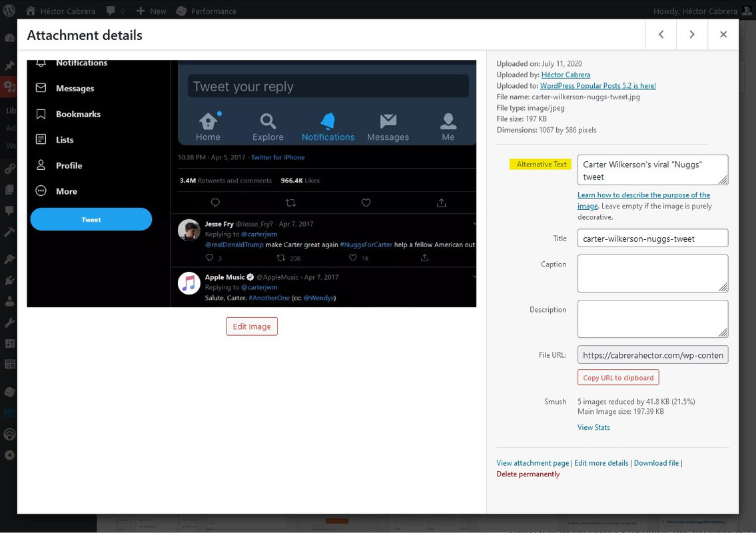The height and width of the screenshot is (533, 756).
Task: Close the Attachment details dialog
Action: (x=723, y=34)
